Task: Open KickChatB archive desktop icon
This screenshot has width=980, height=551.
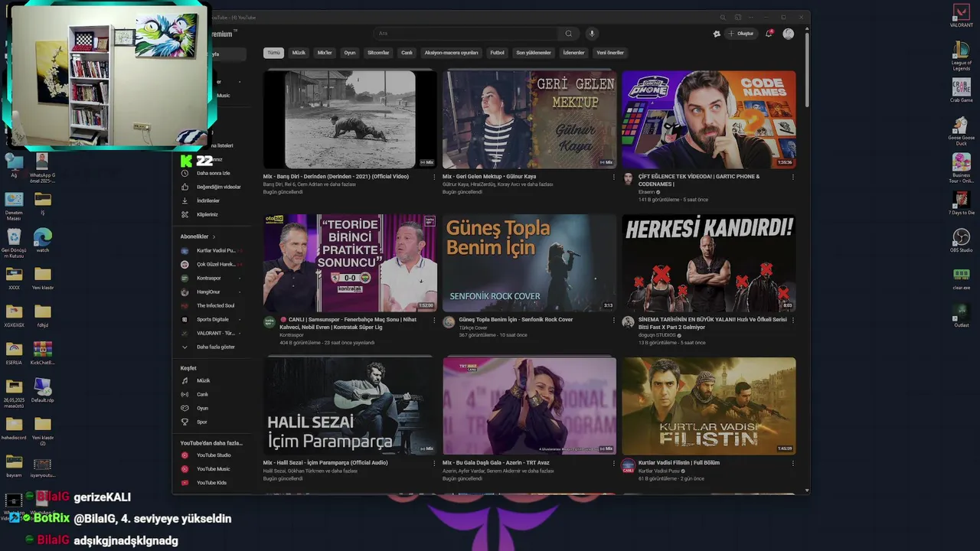Action: point(43,353)
